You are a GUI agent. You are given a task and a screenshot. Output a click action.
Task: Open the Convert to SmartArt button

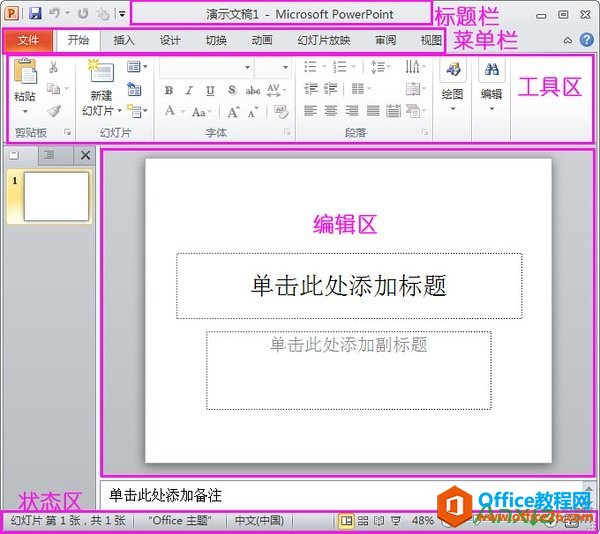click(416, 111)
